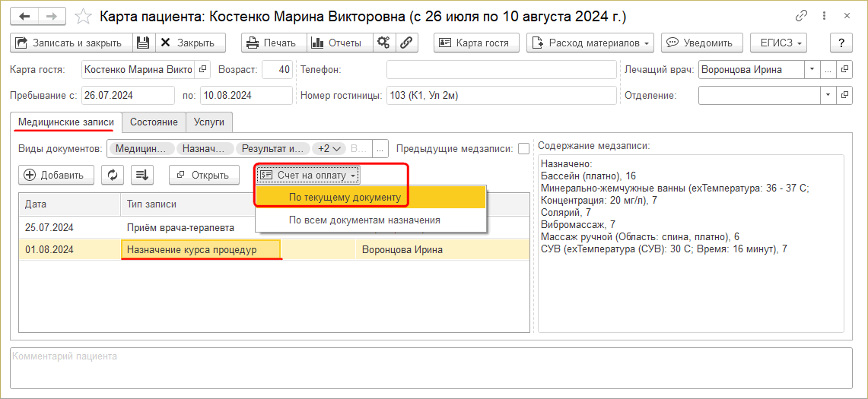Click the по date 10.08.2024 field

click(x=246, y=95)
